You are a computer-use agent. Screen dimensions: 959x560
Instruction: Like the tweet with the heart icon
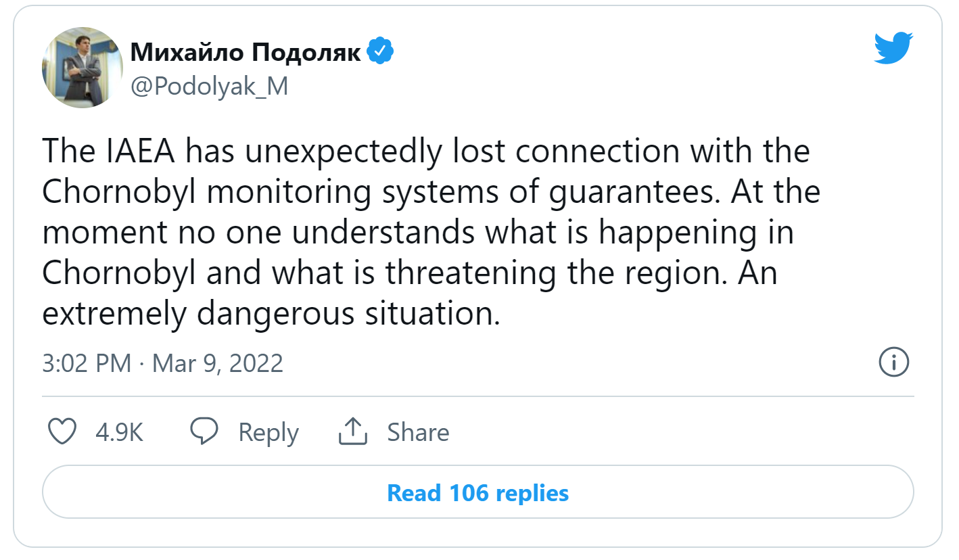(64, 431)
